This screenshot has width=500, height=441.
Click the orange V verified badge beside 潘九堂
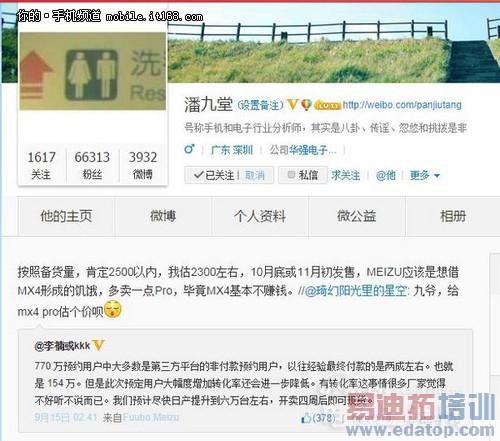(292, 105)
